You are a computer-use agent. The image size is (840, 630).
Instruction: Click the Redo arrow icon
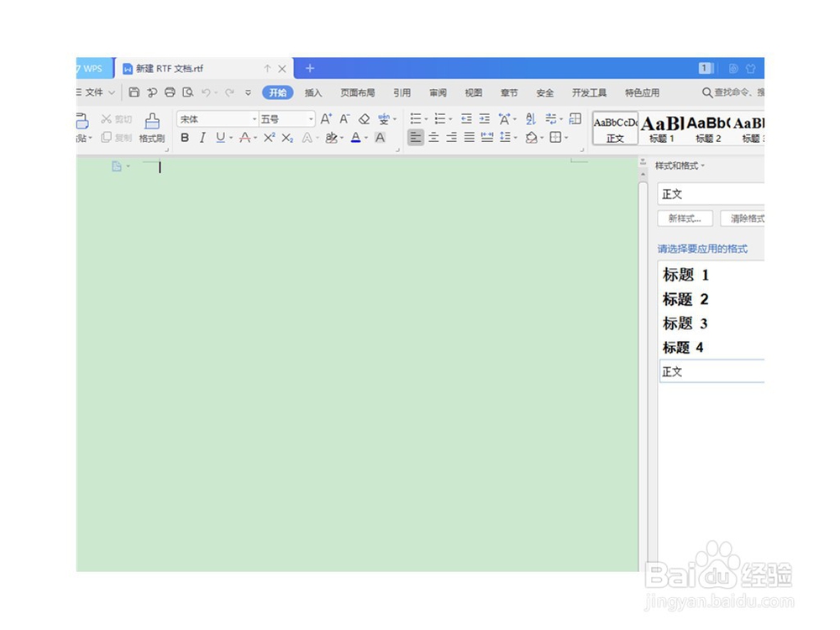[x=229, y=92]
